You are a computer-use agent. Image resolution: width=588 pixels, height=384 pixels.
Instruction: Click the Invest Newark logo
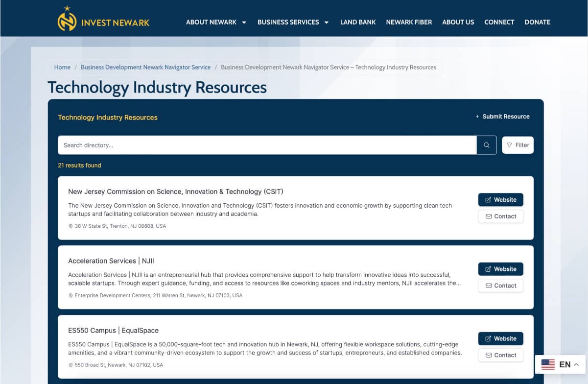coord(103,19)
